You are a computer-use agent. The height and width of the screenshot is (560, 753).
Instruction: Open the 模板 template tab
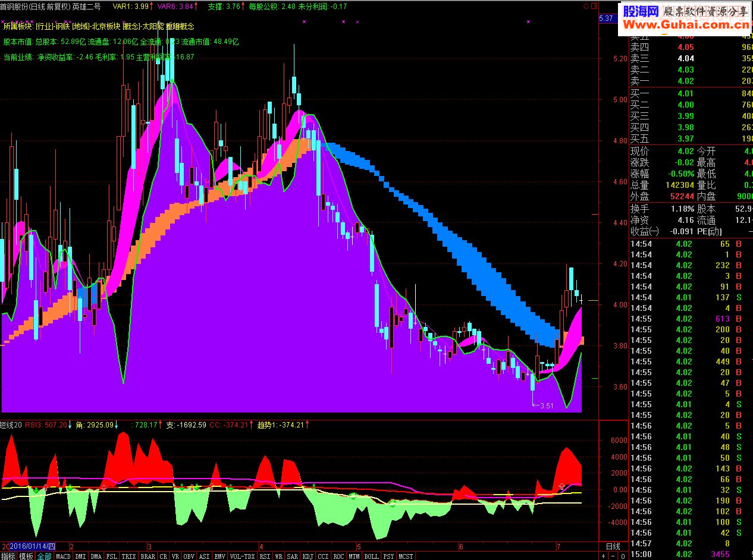(x=26, y=556)
